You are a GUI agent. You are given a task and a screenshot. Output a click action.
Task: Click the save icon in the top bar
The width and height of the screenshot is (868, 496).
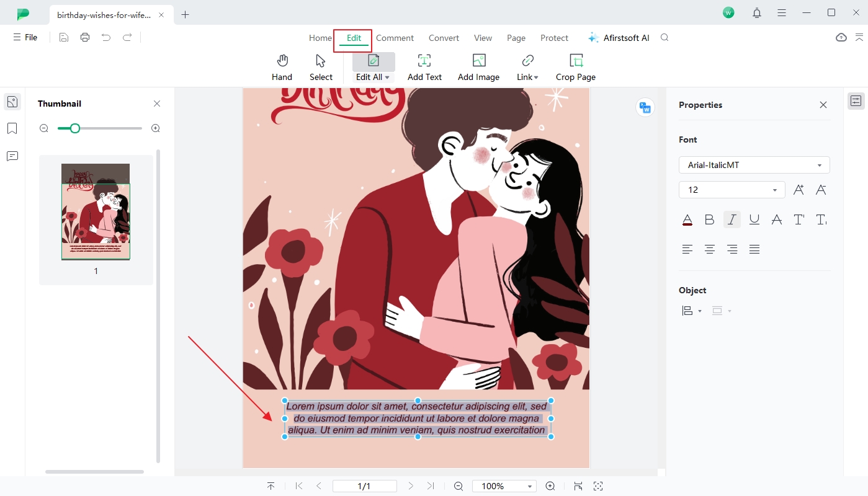click(x=64, y=37)
